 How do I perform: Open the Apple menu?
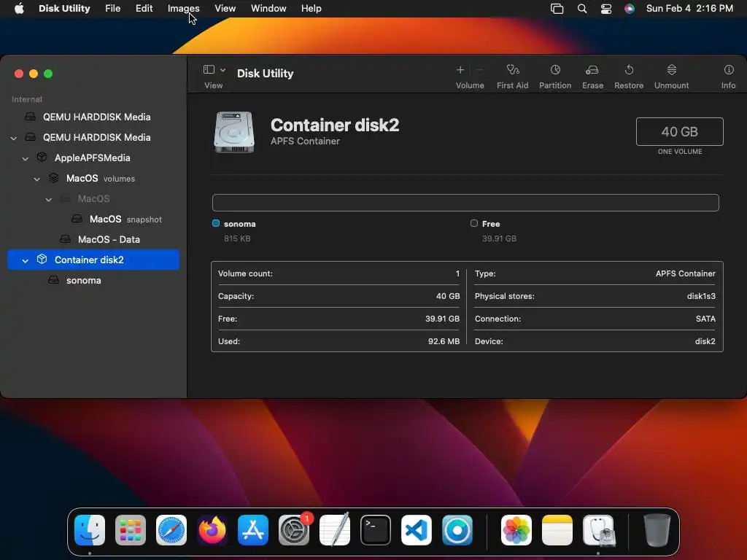tap(19, 9)
